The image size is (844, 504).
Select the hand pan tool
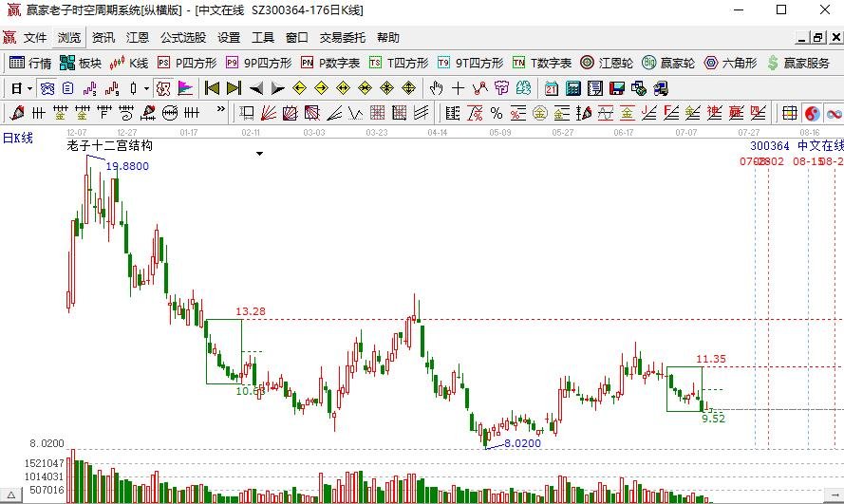[x=436, y=88]
